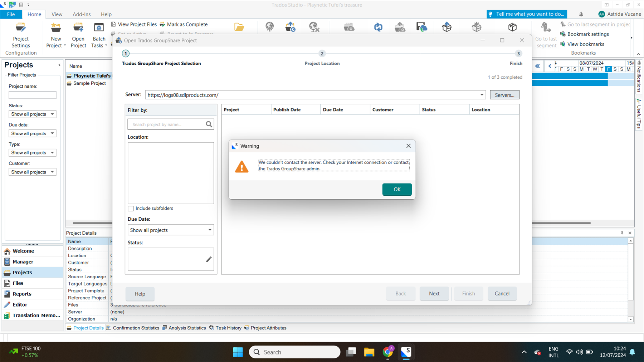Open the Files view in navigation

point(32,283)
